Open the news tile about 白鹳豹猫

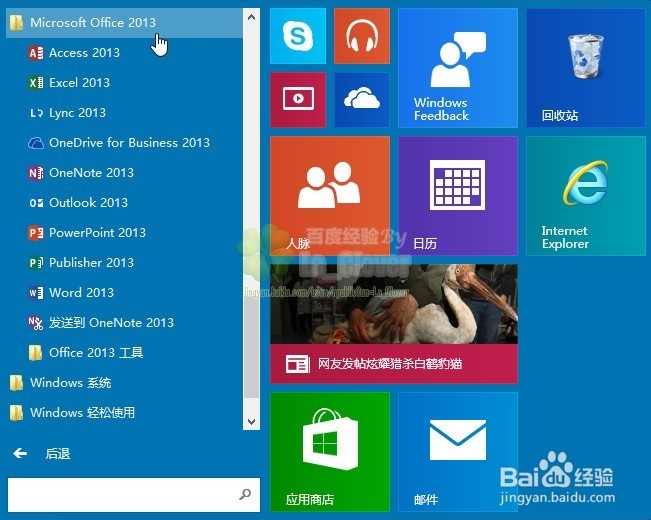coord(394,324)
